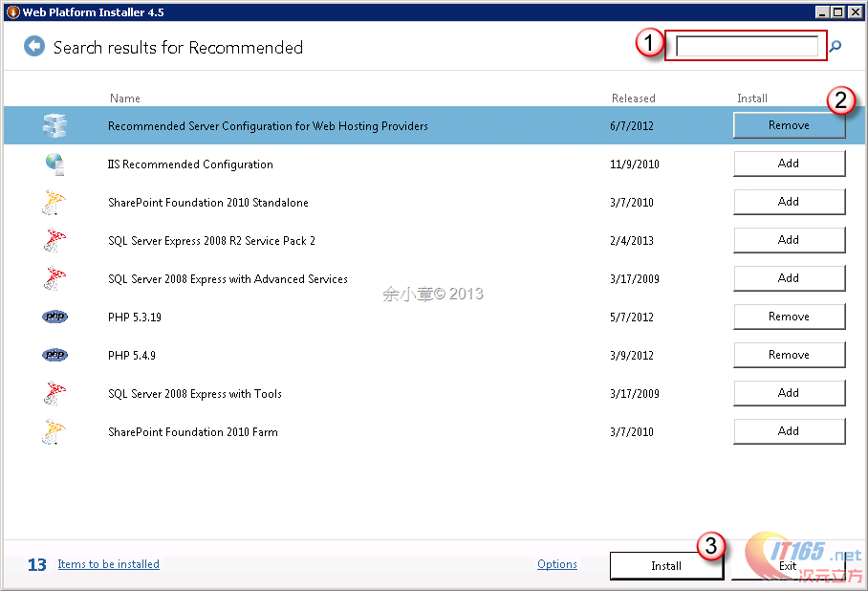The height and width of the screenshot is (591, 868).
Task: Remove PHP 5.3.19 from install list
Action: [790, 317]
